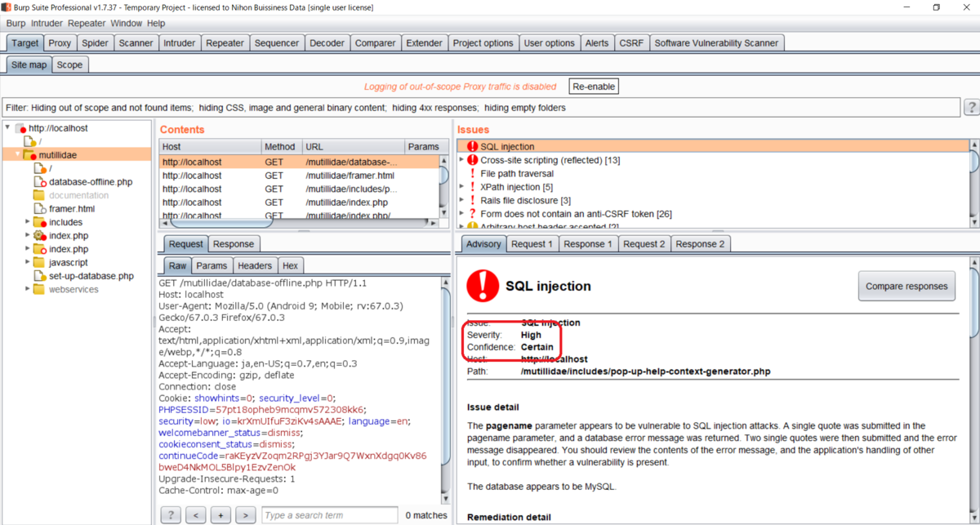
Task: Switch to the Scanner tab
Action: [135, 43]
